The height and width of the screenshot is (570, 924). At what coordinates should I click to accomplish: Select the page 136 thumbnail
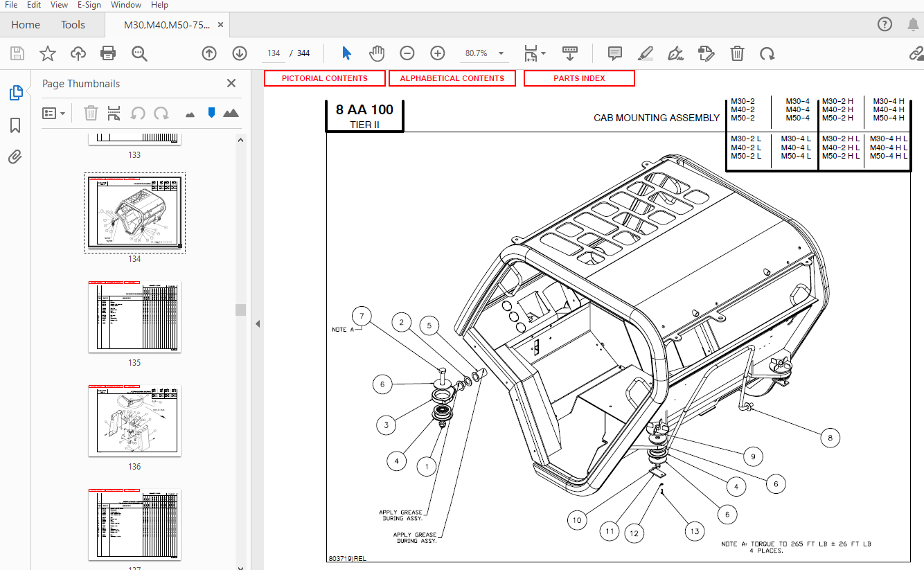[134, 420]
